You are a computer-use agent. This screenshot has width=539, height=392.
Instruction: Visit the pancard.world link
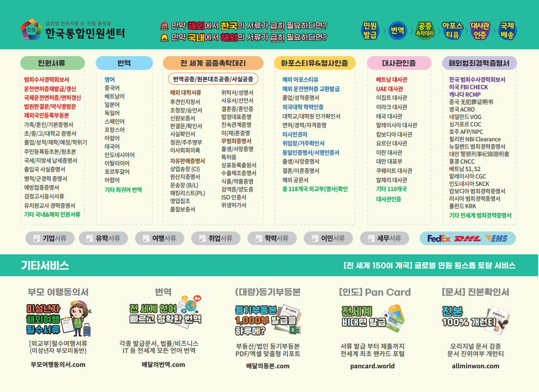[372, 366]
